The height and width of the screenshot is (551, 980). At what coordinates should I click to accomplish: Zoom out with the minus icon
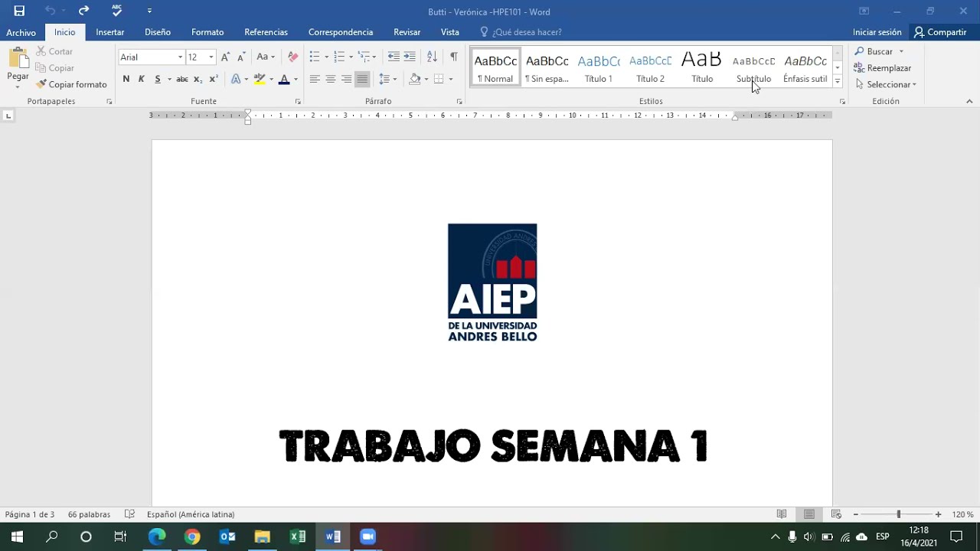[856, 514]
